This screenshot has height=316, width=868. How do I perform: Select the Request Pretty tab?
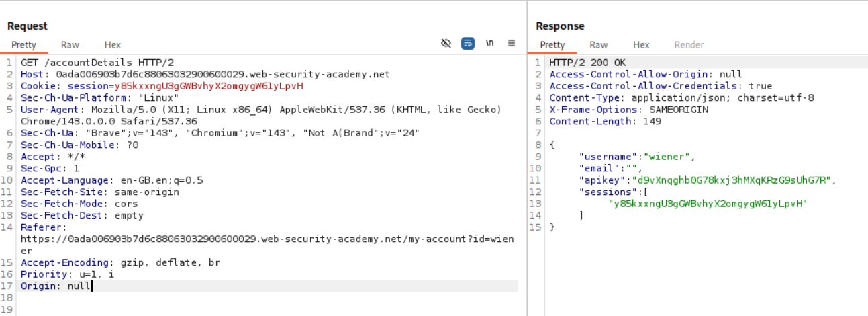pos(23,45)
